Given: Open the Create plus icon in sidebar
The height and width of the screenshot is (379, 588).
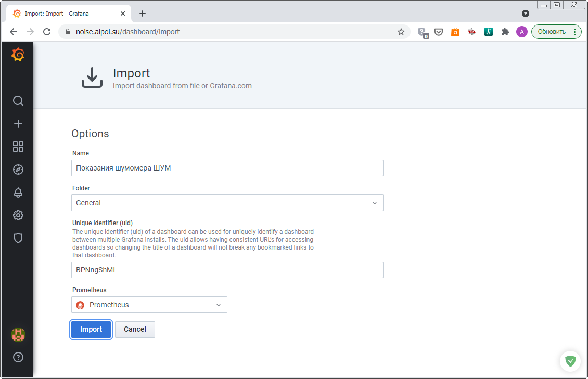Looking at the screenshot, I should [18, 124].
